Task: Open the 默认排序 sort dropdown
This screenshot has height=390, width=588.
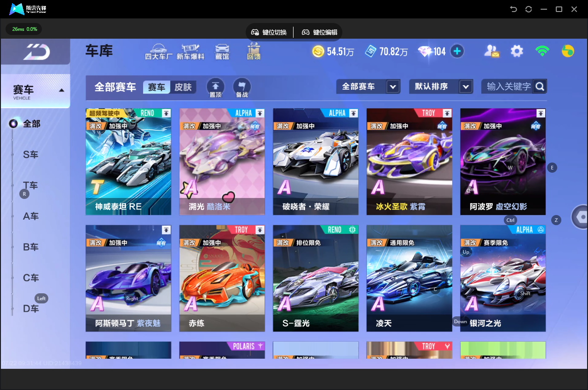Action: [441, 87]
